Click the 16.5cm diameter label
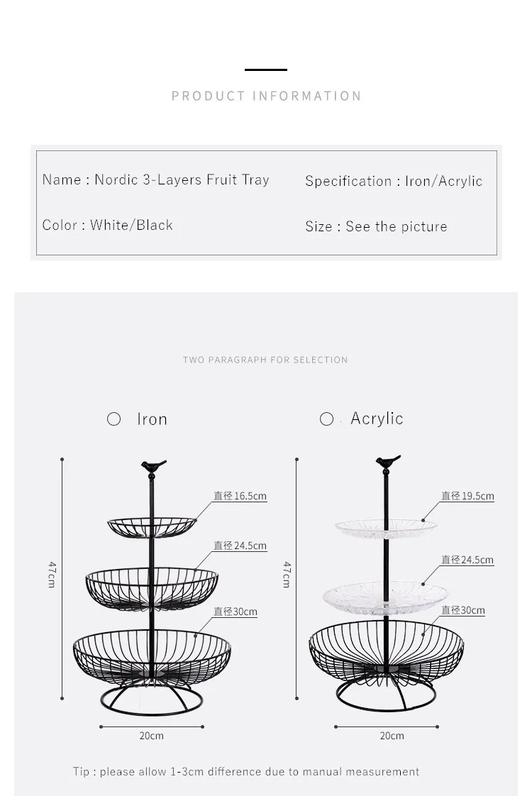 [240, 496]
